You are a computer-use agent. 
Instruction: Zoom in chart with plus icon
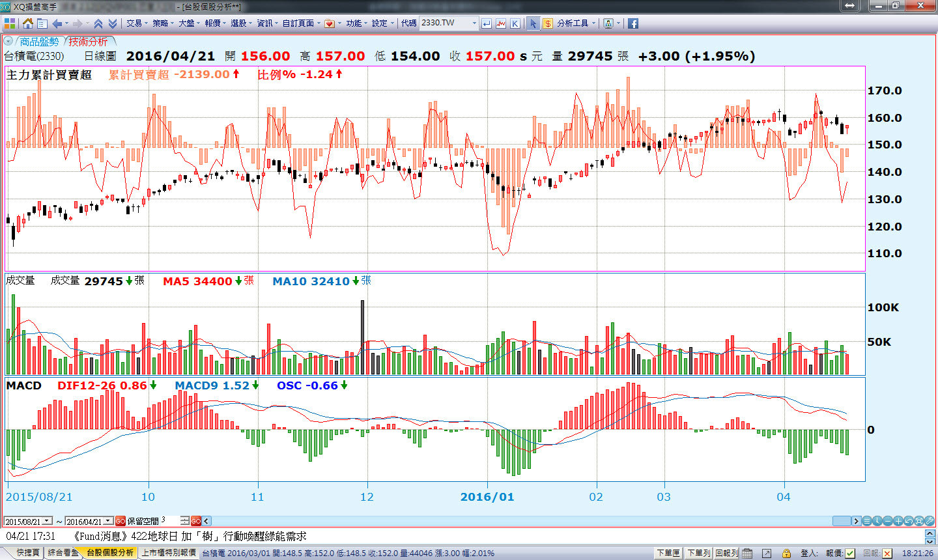point(898,521)
